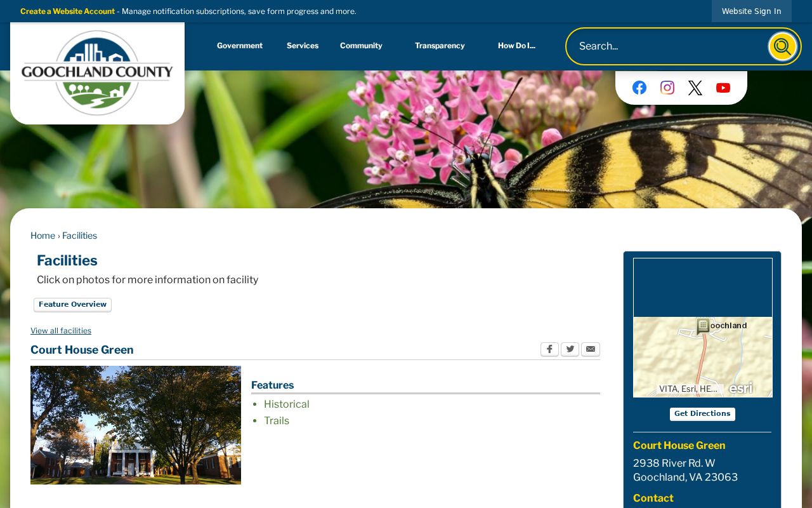Open the X (Twitter) social icon
Viewport: 812px width, 508px height.
[x=695, y=88]
